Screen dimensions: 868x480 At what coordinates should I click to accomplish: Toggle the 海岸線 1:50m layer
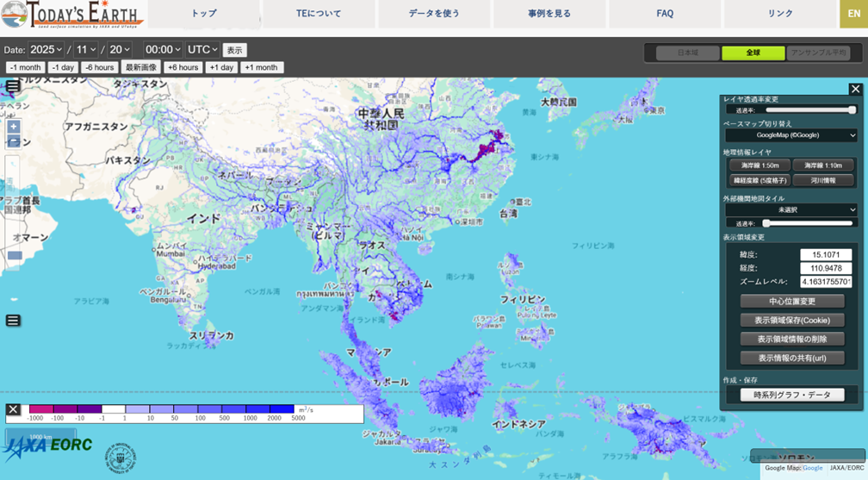point(759,165)
